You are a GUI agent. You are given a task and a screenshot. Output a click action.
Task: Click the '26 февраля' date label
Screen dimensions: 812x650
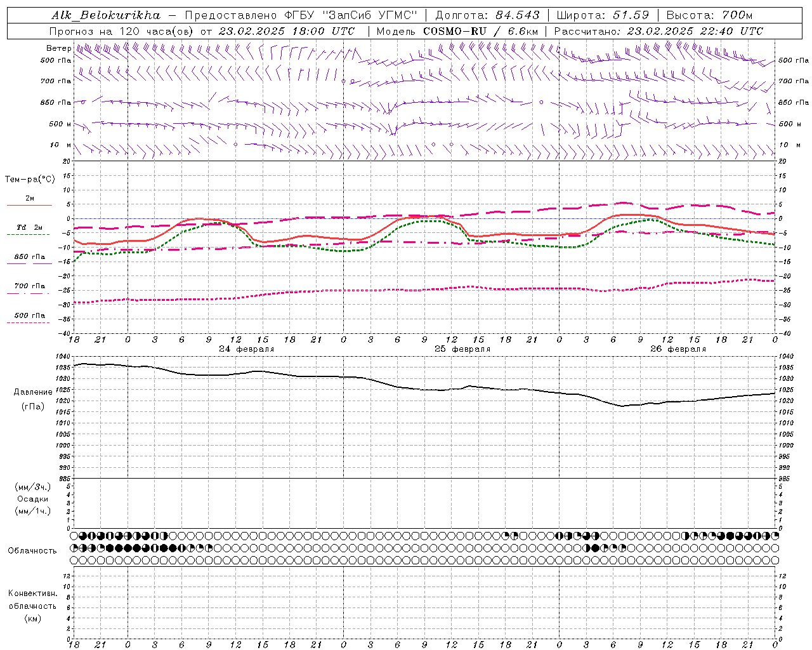point(678,349)
